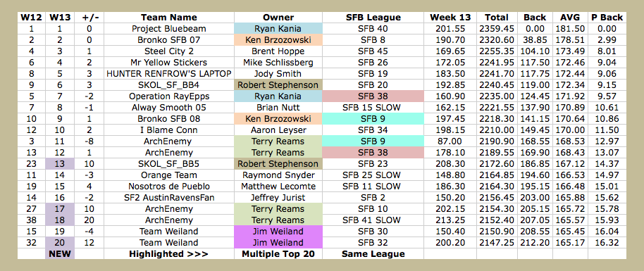Click the Multiple Top 20 legend label

[x=278, y=253]
